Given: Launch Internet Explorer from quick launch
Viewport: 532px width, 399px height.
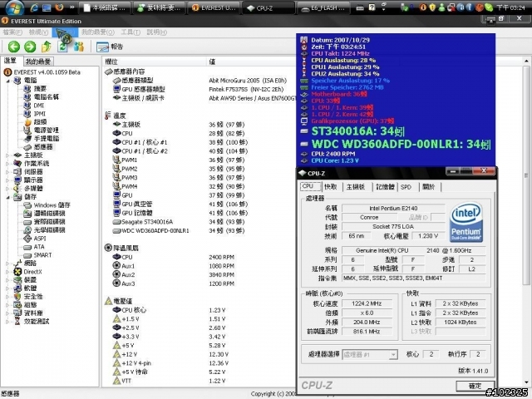Looking at the screenshot, I should (x=34, y=7).
